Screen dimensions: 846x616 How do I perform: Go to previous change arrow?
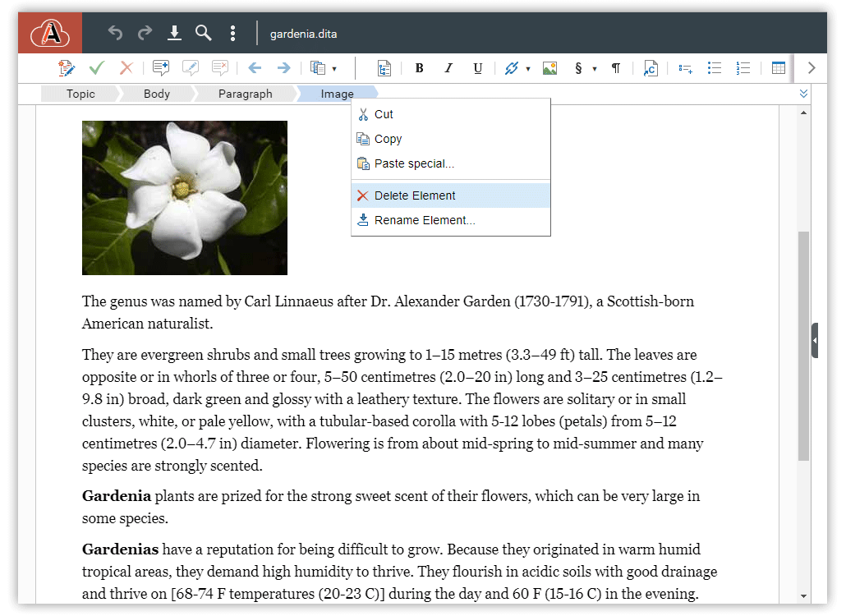tap(255, 68)
